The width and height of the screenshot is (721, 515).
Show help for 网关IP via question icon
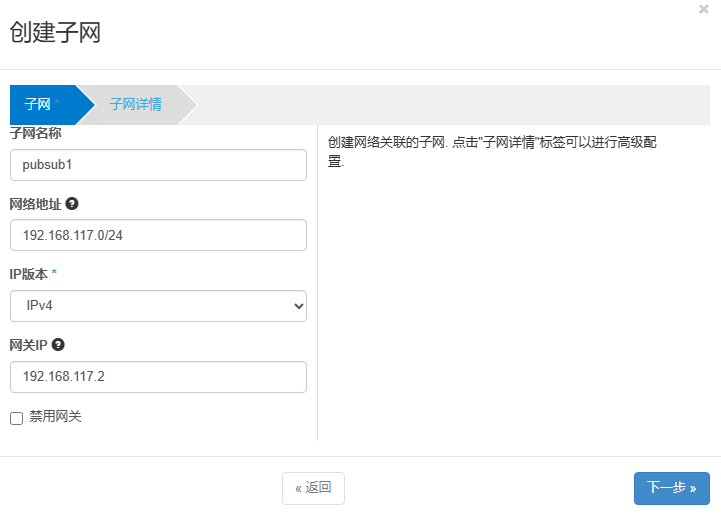coord(58,345)
